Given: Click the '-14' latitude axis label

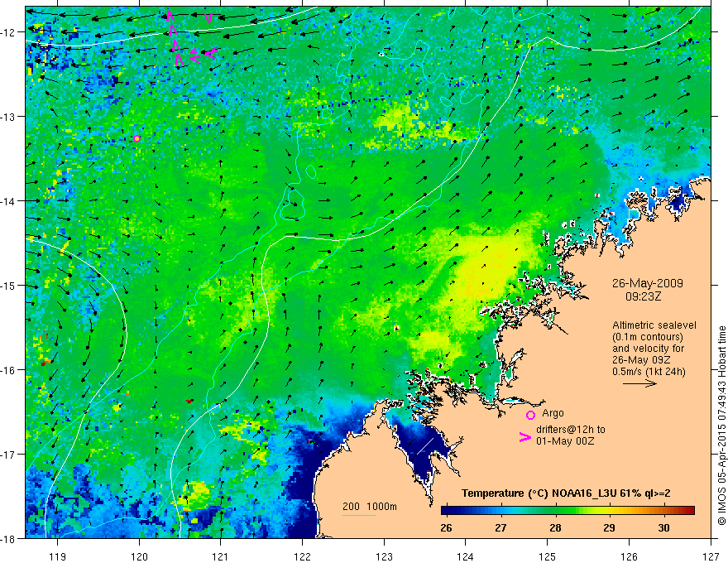Looking at the screenshot, I should point(8,200).
